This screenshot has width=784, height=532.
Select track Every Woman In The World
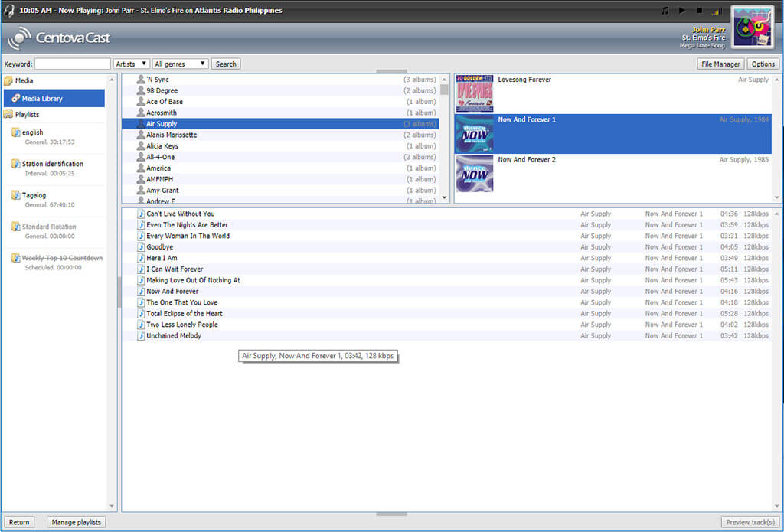tap(446, 236)
